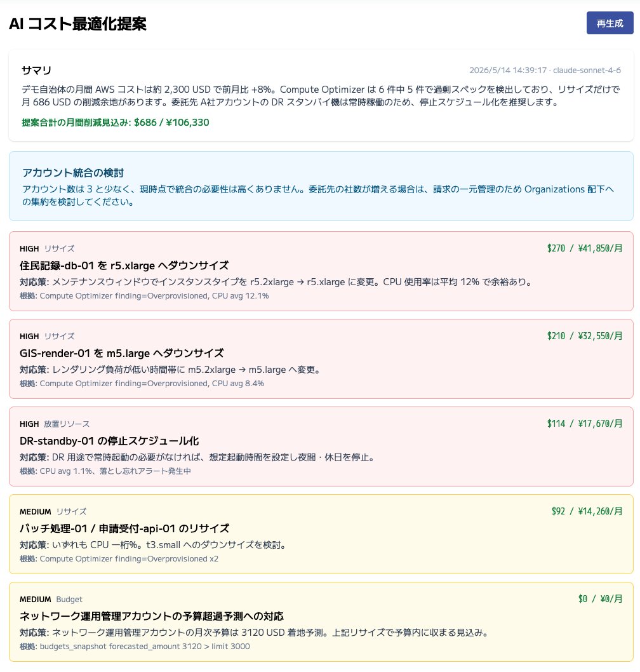
Task: Click the $210 / ¥32,550/月 savings value
Action: (x=585, y=336)
